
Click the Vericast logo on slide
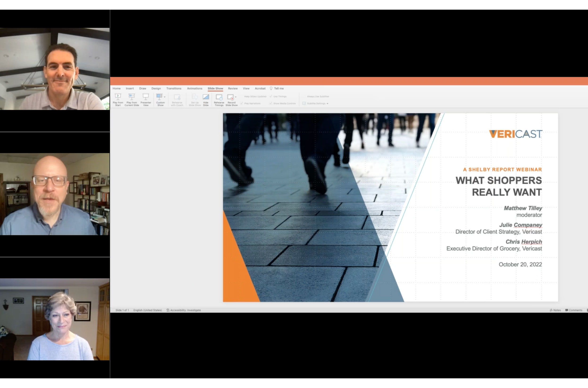515,134
